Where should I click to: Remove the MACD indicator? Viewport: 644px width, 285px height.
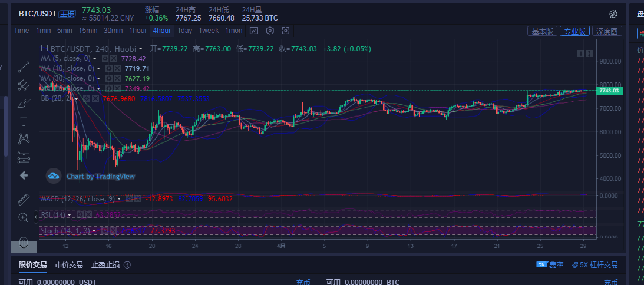(x=138, y=199)
